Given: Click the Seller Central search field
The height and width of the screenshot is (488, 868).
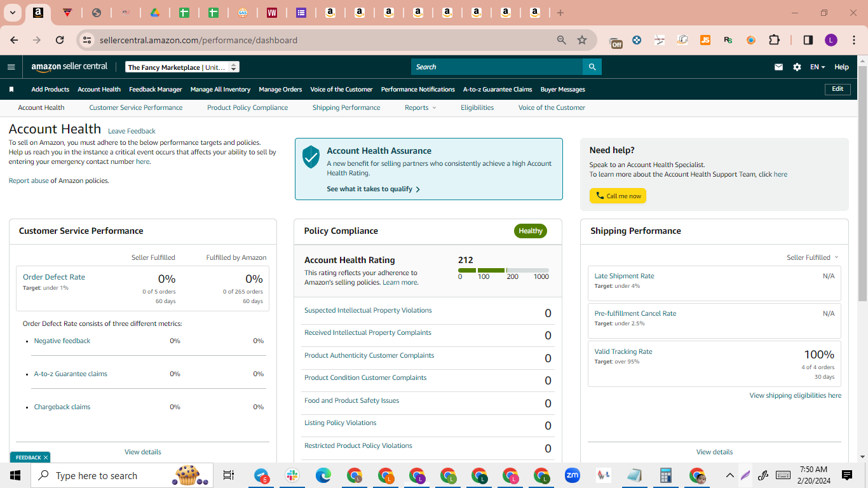Looking at the screenshot, I should point(497,67).
